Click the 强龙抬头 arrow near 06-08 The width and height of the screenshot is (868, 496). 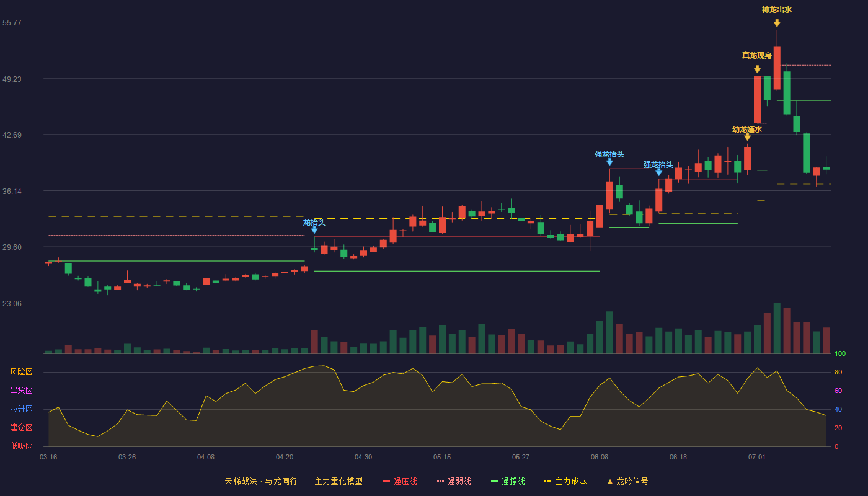pyautogui.click(x=609, y=162)
